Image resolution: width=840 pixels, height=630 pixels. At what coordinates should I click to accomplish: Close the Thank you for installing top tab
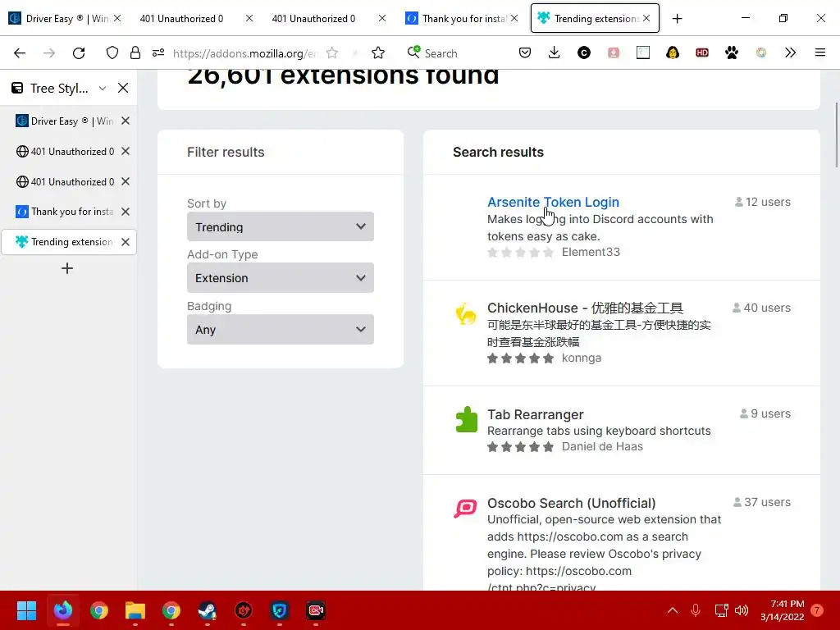coord(514,19)
